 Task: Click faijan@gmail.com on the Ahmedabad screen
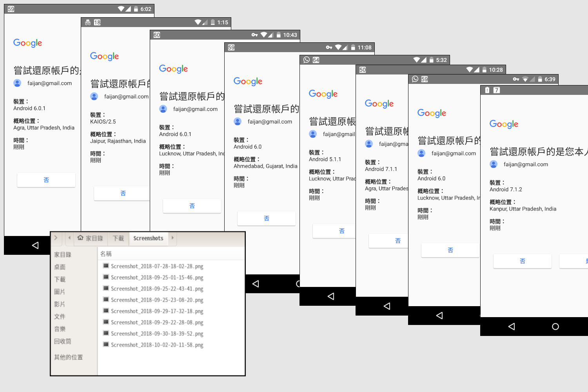(x=270, y=122)
